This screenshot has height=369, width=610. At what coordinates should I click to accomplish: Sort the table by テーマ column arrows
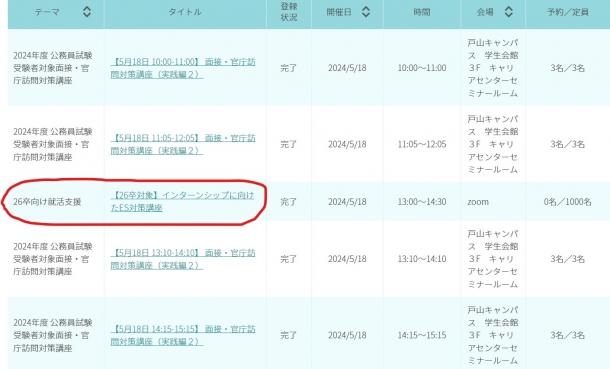coord(87,12)
